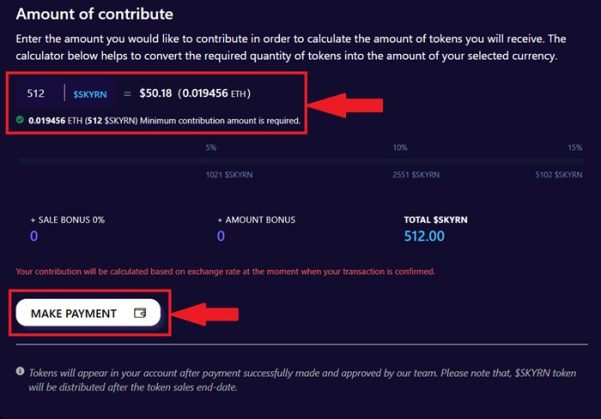Select the 5% bonus tier marker
The image size is (601, 419).
click(211, 148)
